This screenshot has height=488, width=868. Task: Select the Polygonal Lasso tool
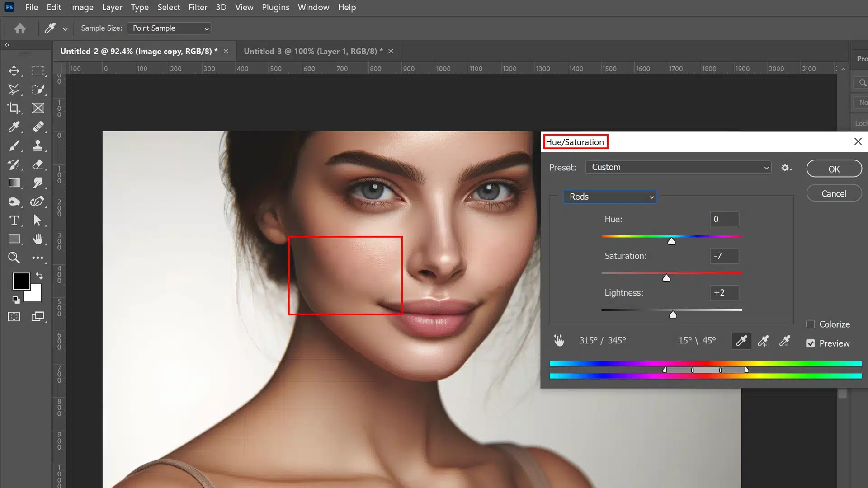pos(14,89)
